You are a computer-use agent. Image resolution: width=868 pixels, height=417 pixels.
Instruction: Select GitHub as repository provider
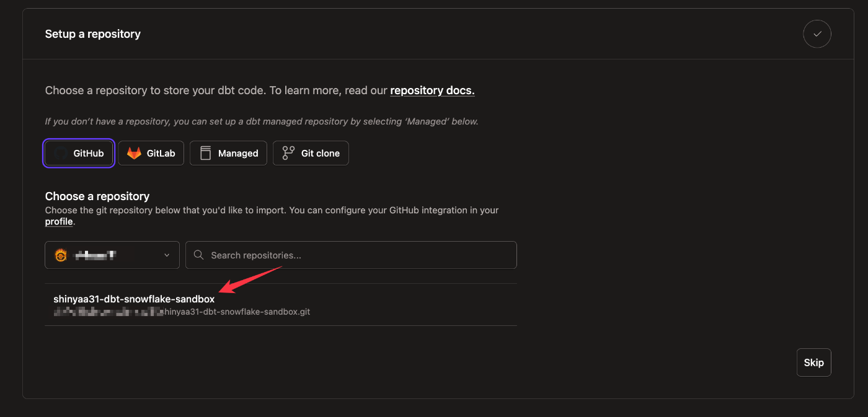pos(78,153)
